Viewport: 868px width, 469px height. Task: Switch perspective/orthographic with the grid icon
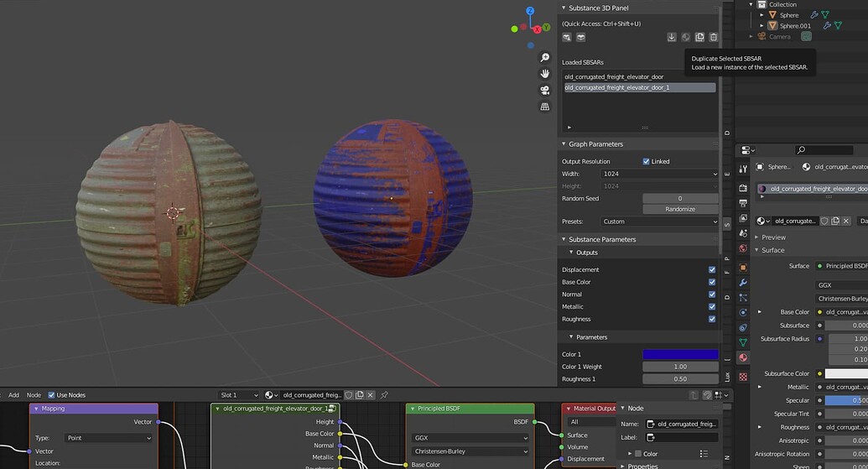point(545,107)
